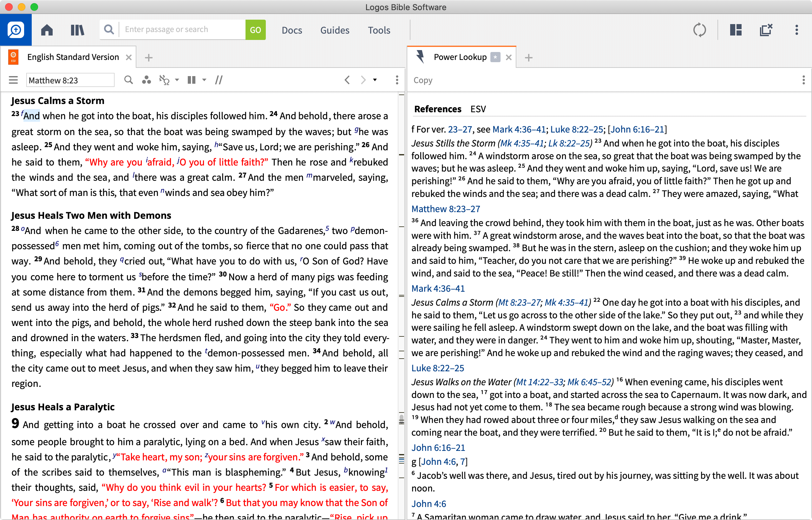The width and height of the screenshot is (812, 520).
Task: Click the sync refresh icon
Action: 699,30
